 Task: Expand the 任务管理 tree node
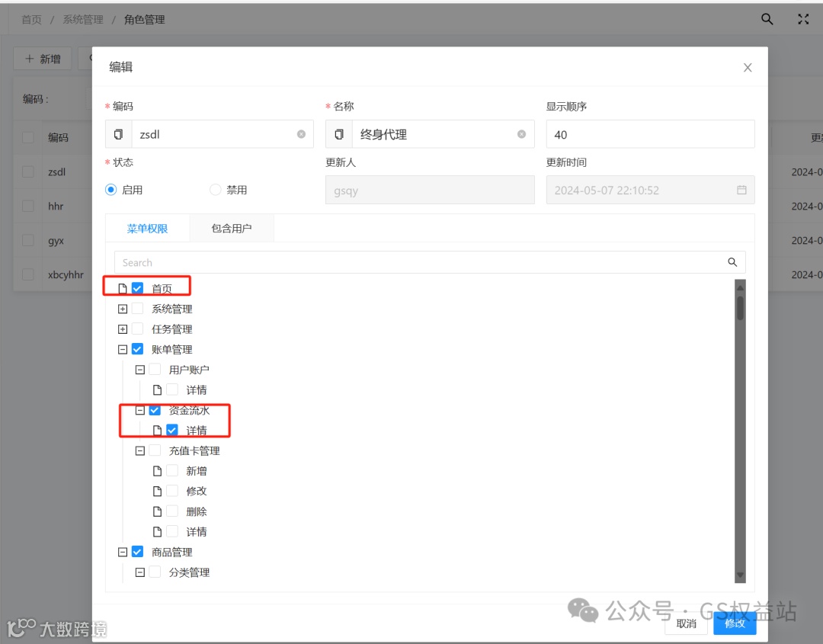click(x=122, y=329)
